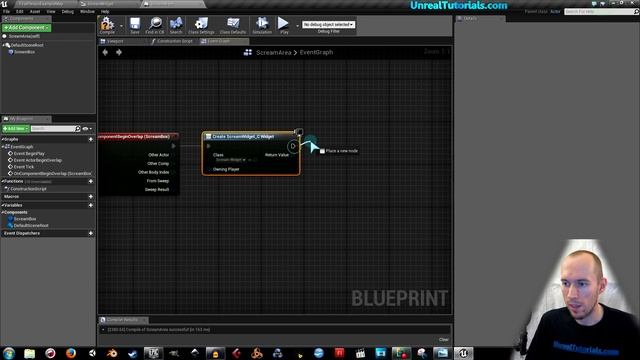Image resolution: width=640 pixels, height=360 pixels.
Task: Click the ScreamArea breadcrumb link
Action: [273, 52]
